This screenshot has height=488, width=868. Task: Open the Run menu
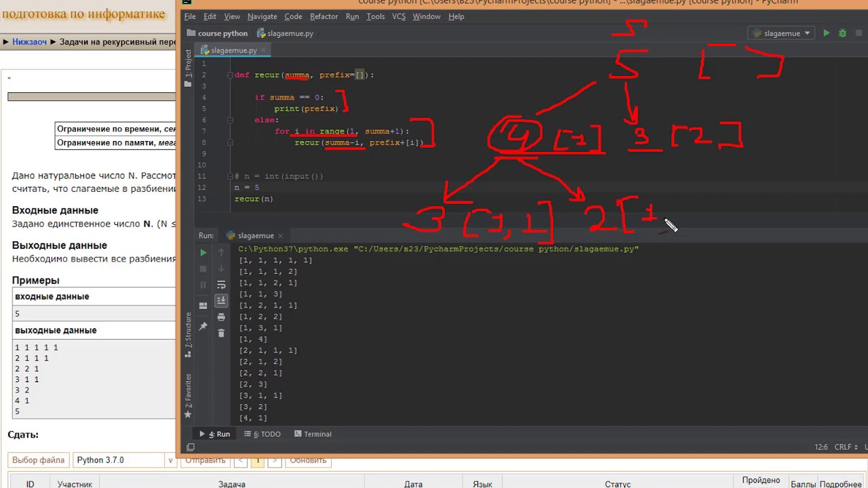pos(352,16)
